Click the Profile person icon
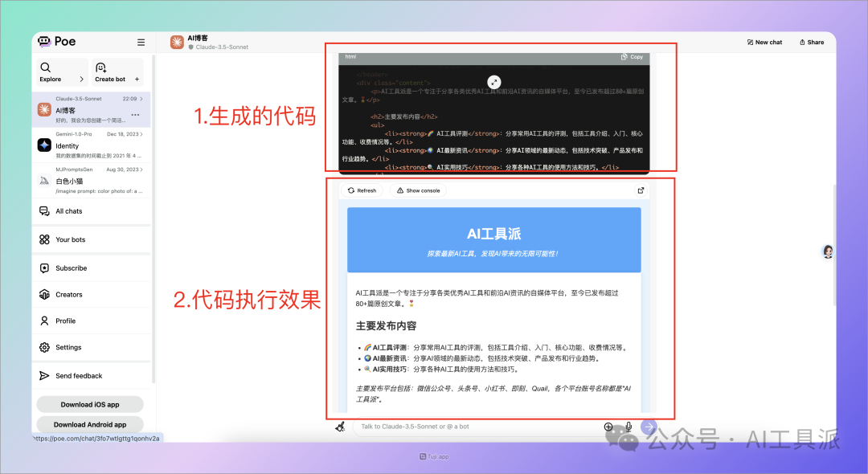Viewport: 868px width, 474px height. click(x=44, y=321)
